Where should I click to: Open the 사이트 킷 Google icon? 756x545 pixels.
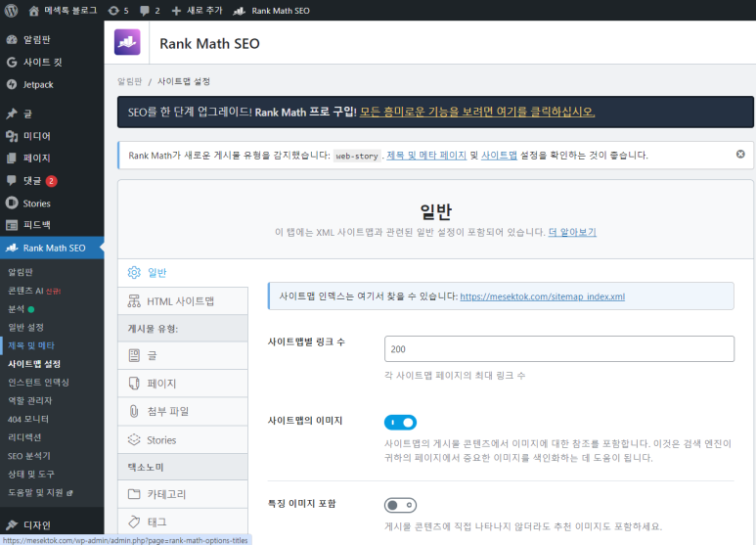click(12, 63)
